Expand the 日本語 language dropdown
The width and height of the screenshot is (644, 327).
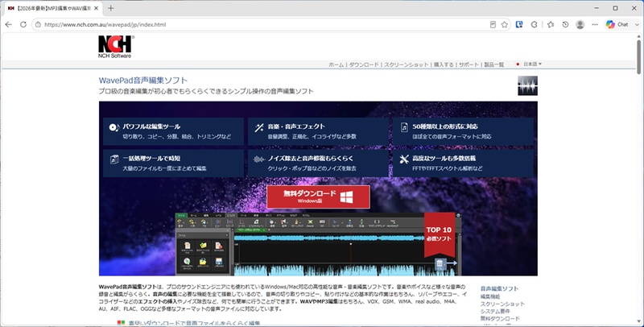pos(529,64)
